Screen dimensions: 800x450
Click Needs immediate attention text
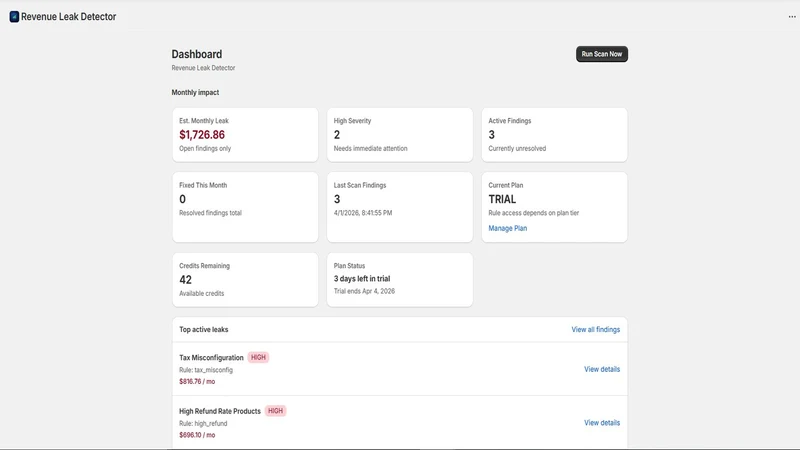click(x=370, y=148)
